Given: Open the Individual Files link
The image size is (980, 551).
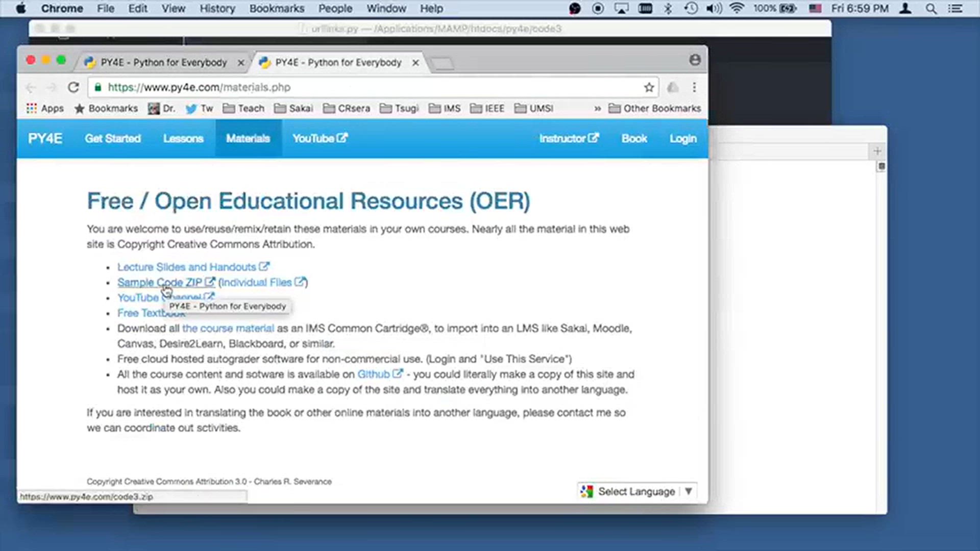Looking at the screenshot, I should pos(263,282).
